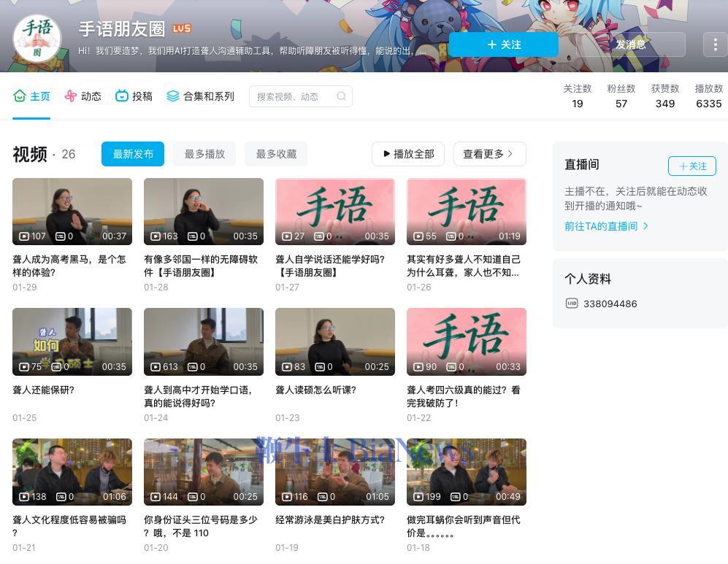Image resolution: width=728 pixels, height=564 pixels.
Task: Click title 做完耳蜗你会听到声音但代价是
Action: click(x=464, y=527)
